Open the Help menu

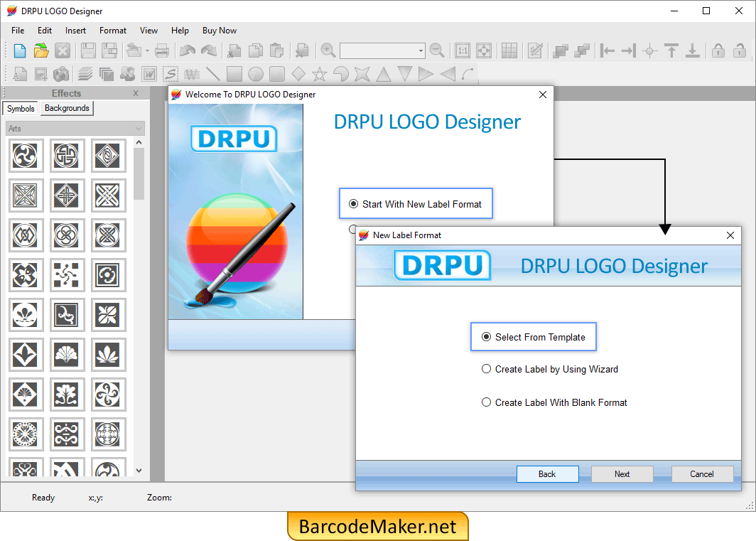point(180,31)
